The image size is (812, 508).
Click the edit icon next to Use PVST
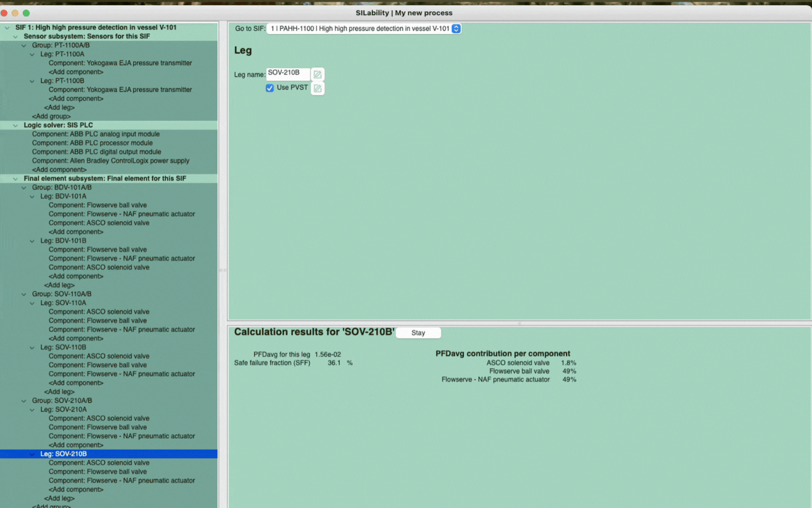(x=317, y=88)
